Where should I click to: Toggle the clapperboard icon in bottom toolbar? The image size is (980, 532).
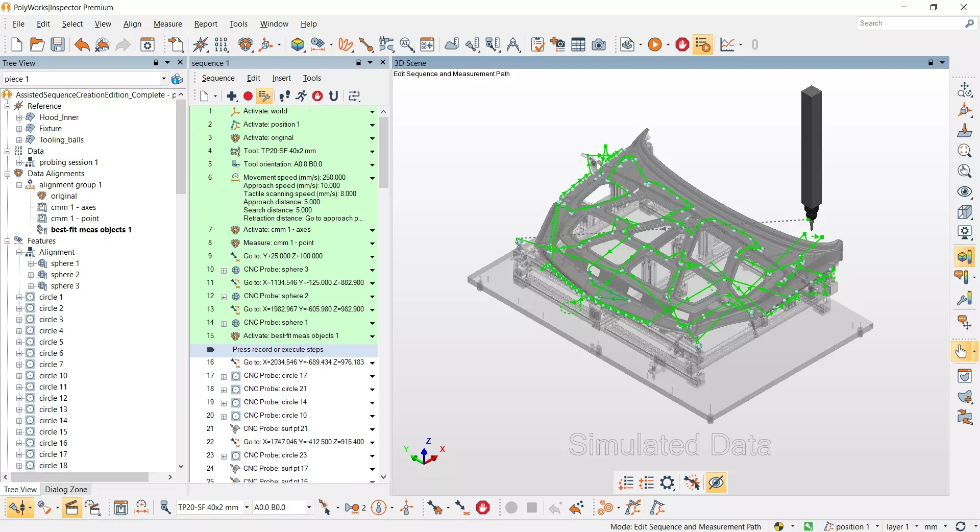pos(72,508)
